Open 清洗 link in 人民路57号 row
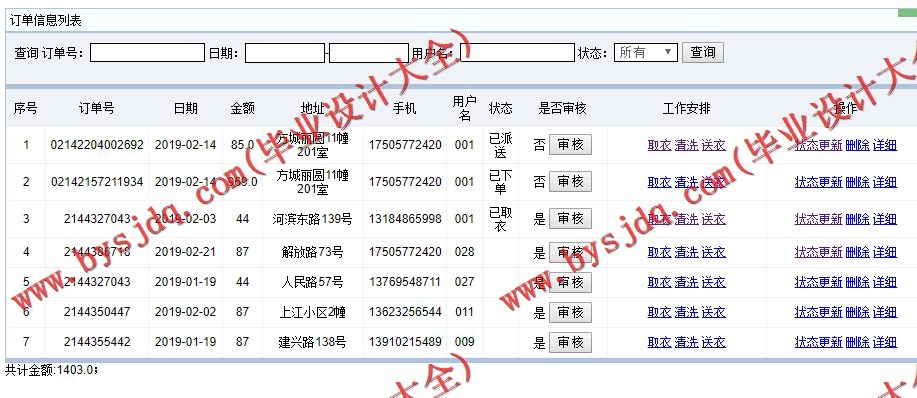The height and width of the screenshot is (398, 917). (687, 282)
